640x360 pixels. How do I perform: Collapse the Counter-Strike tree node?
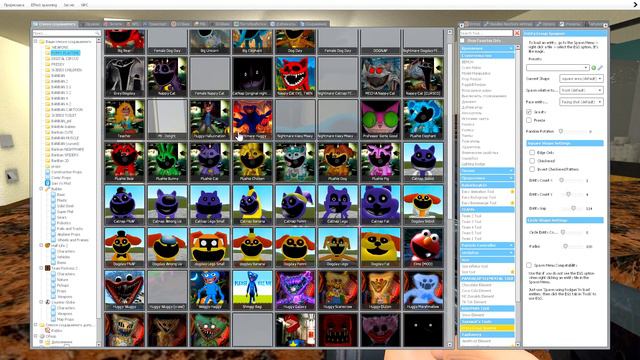(41, 302)
